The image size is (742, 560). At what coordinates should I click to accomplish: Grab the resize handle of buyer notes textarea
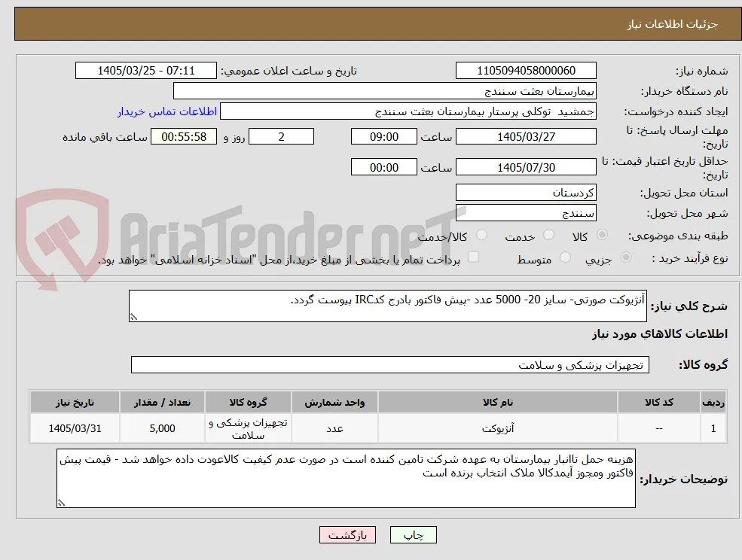pyautogui.click(x=61, y=504)
